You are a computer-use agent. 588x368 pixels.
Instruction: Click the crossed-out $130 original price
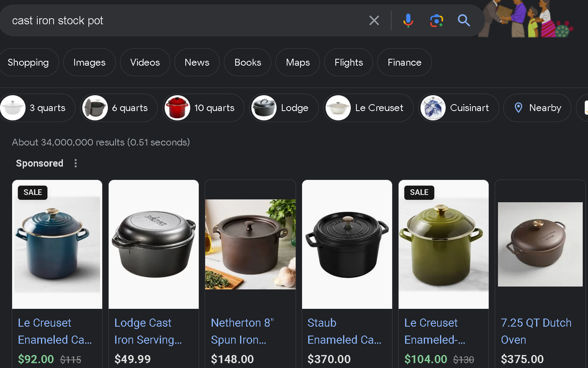click(464, 359)
